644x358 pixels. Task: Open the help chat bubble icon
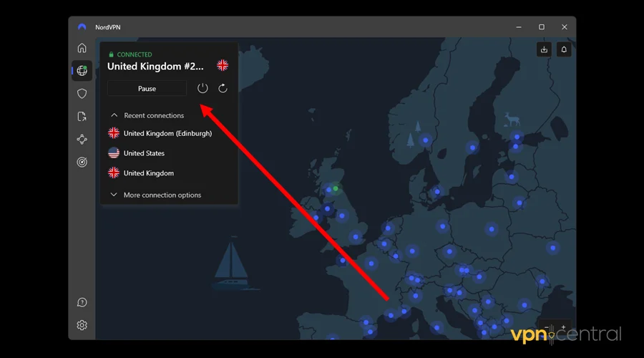pyautogui.click(x=82, y=303)
